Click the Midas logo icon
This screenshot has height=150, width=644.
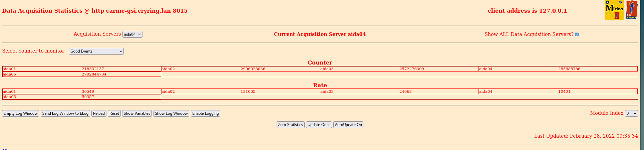[x=614, y=10]
